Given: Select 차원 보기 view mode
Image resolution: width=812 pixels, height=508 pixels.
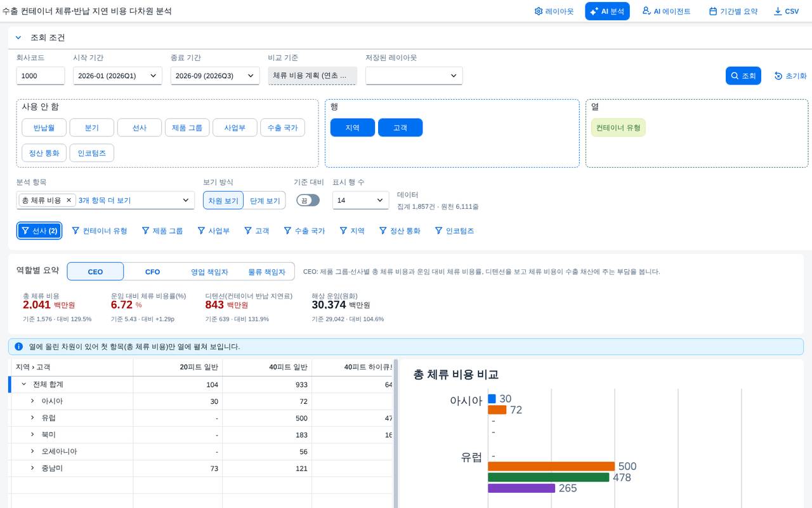Looking at the screenshot, I should pos(223,200).
